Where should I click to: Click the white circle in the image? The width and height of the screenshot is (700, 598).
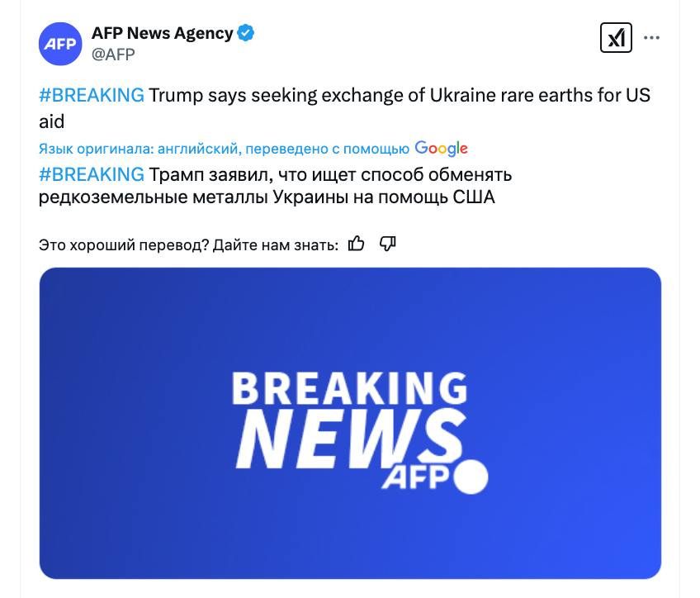coord(471,477)
